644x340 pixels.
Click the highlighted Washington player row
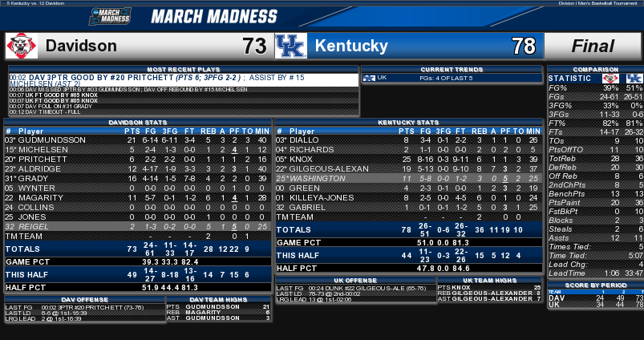(x=409, y=178)
